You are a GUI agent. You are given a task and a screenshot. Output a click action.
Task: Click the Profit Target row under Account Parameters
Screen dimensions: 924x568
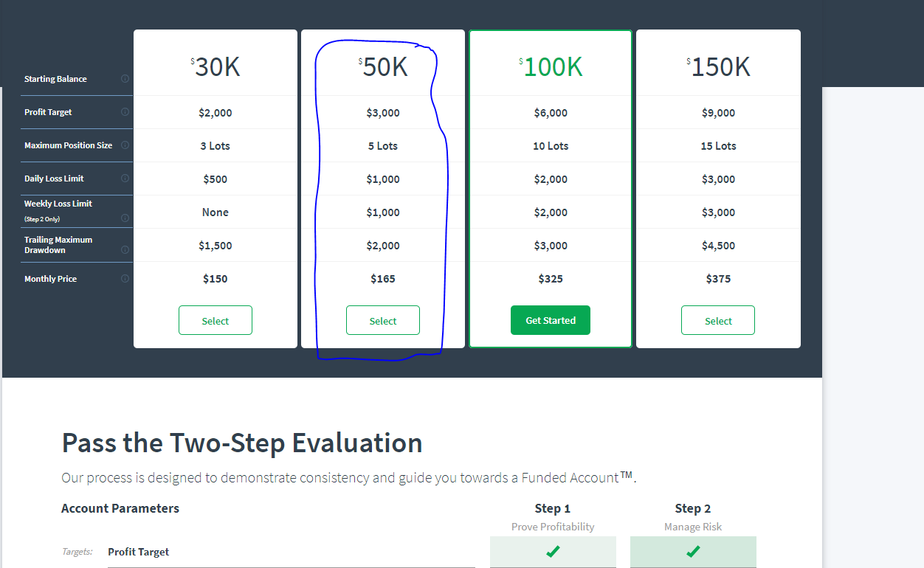(x=292, y=552)
